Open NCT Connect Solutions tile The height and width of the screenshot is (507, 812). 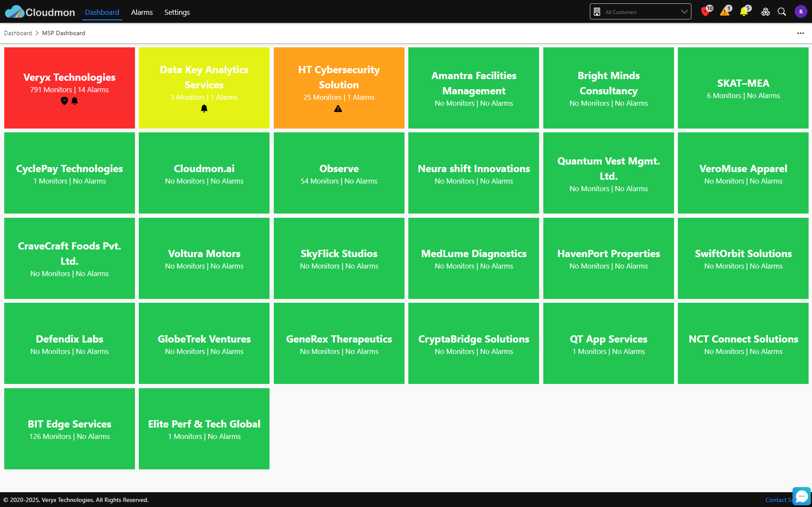tap(743, 343)
